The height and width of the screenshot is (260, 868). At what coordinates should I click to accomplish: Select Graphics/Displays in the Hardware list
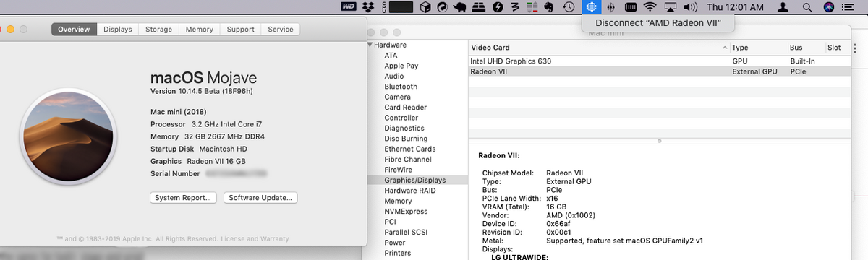pos(415,180)
